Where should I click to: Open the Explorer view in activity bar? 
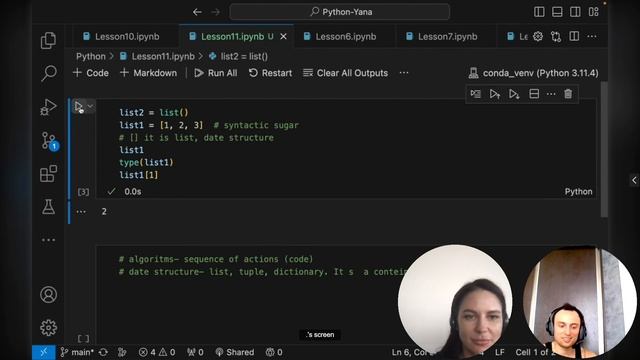48,40
